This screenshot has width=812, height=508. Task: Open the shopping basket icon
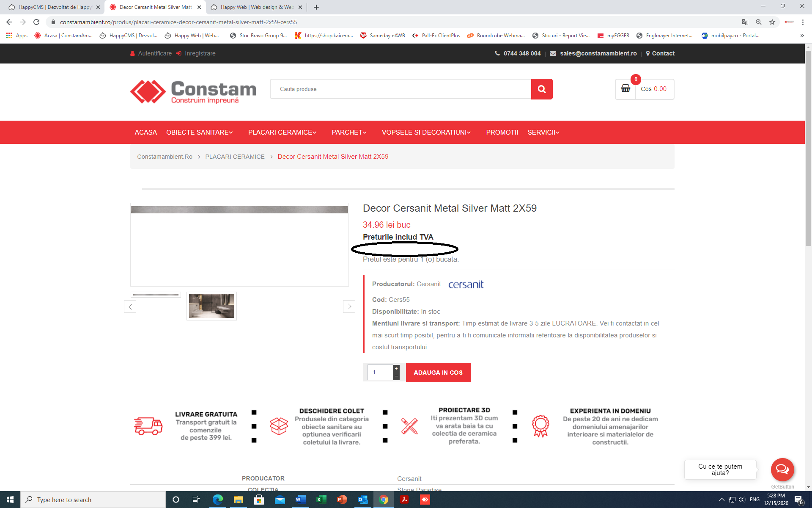coord(625,88)
